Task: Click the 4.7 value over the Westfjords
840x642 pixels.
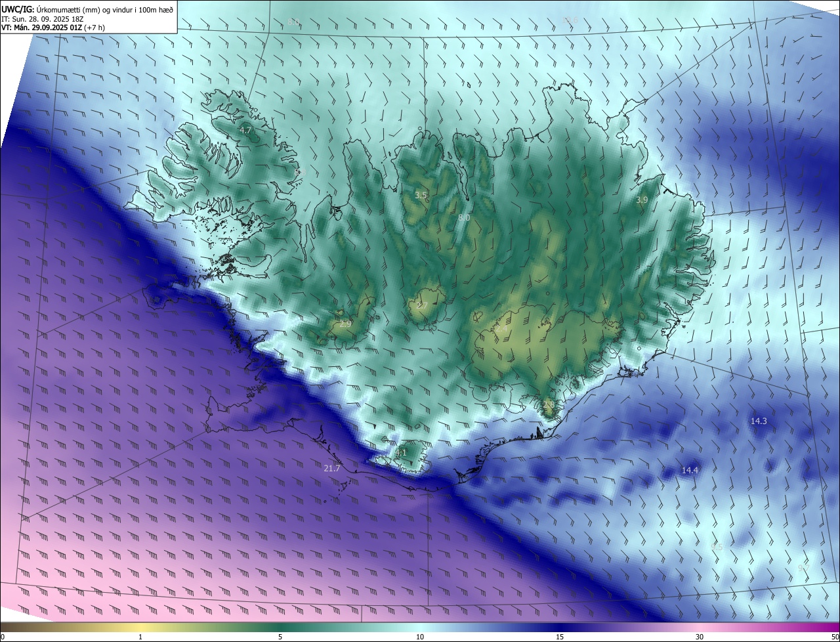Action: 245,131
